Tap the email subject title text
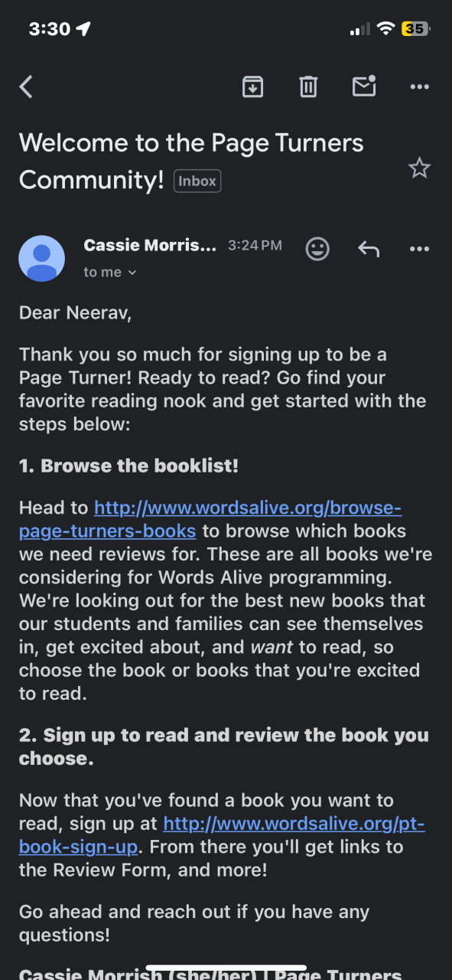Viewport: 452px width, 980px height. click(x=191, y=161)
